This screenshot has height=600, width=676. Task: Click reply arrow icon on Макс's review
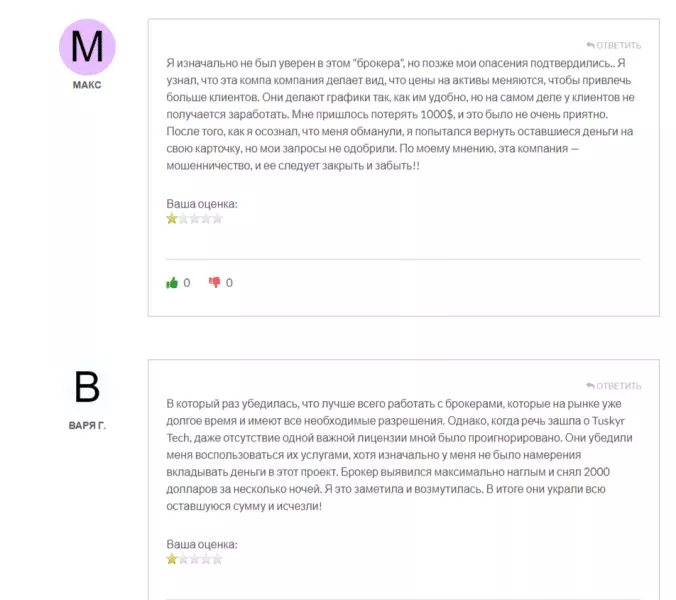click(x=590, y=45)
